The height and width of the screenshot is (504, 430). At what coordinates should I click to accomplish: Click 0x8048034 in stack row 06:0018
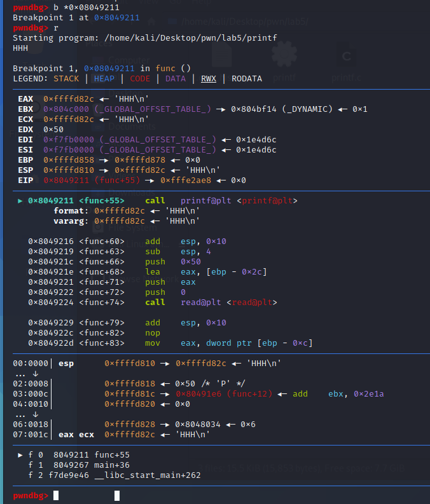coord(198,425)
